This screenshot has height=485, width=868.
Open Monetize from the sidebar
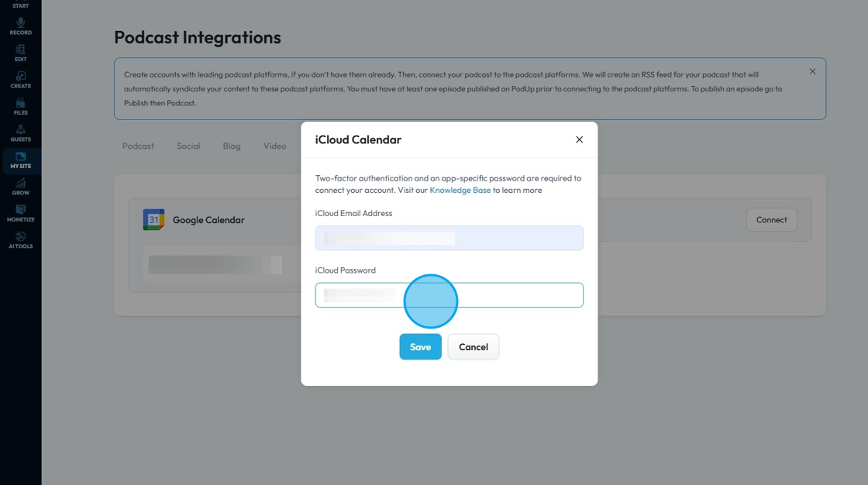[x=21, y=213]
